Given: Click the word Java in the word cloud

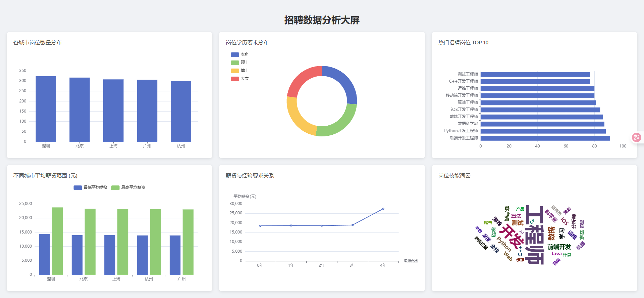Looking at the screenshot, I should tap(556, 254).
